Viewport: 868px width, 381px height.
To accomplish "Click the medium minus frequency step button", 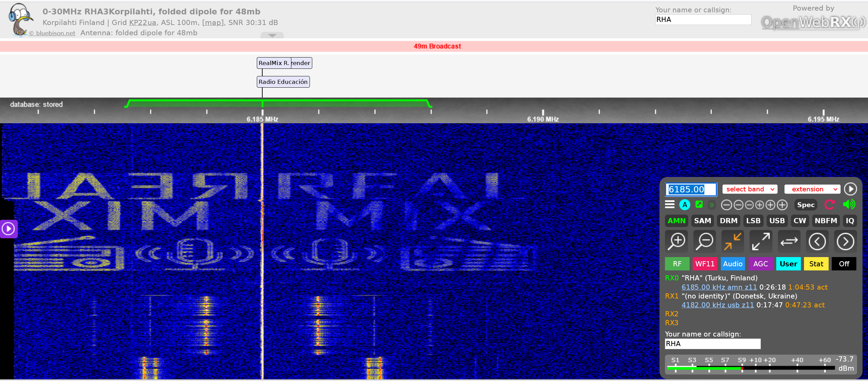I will click(x=739, y=205).
